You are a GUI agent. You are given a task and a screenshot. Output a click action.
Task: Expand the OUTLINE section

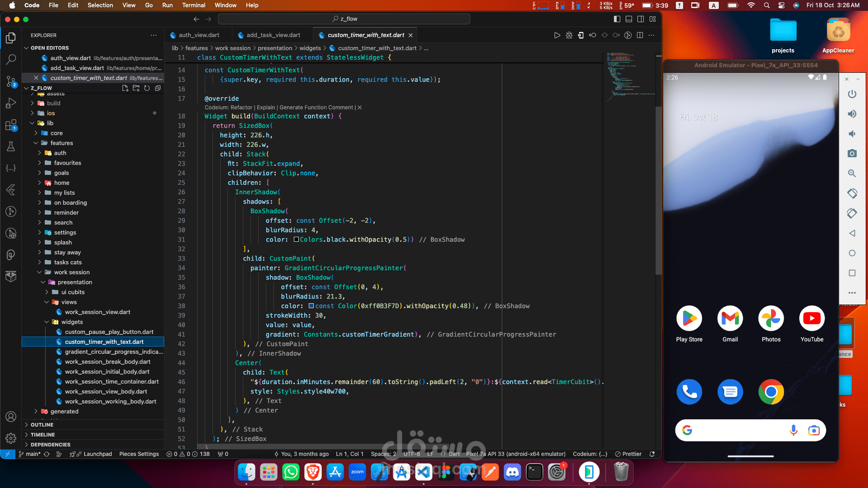(42, 425)
